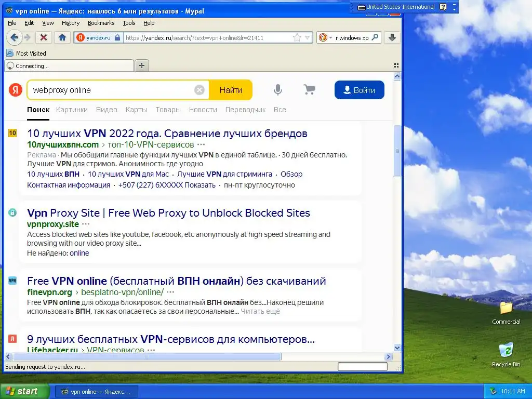Go back using the back arrow button

point(14,37)
